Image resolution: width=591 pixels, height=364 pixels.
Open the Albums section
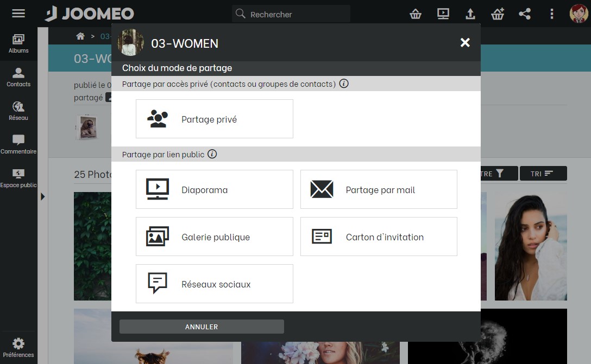point(18,43)
